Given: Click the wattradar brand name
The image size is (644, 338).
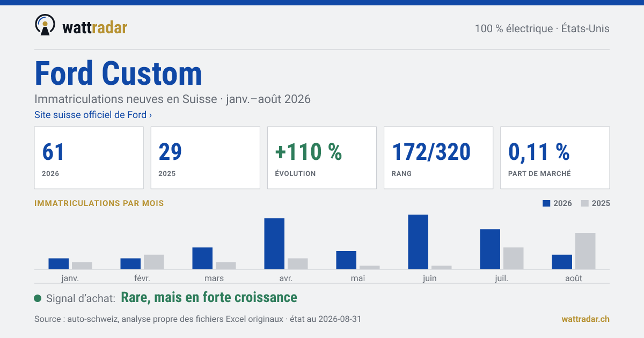Looking at the screenshot, I should tap(95, 27).
